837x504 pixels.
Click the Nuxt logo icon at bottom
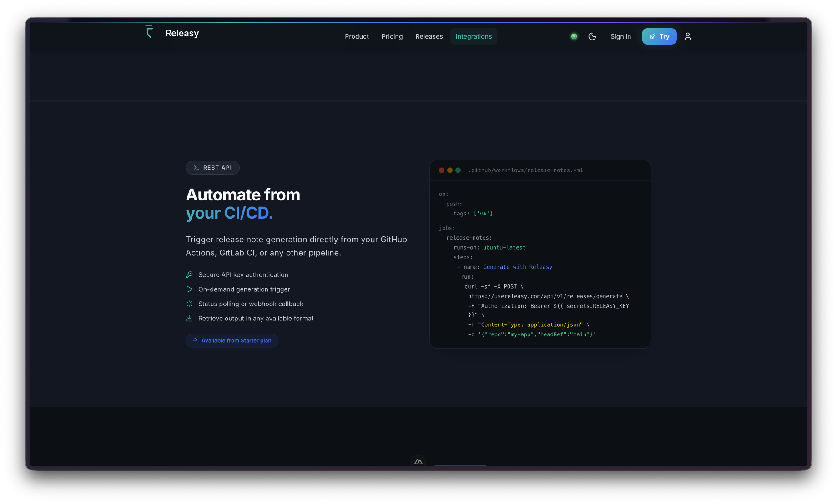pyautogui.click(x=418, y=461)
